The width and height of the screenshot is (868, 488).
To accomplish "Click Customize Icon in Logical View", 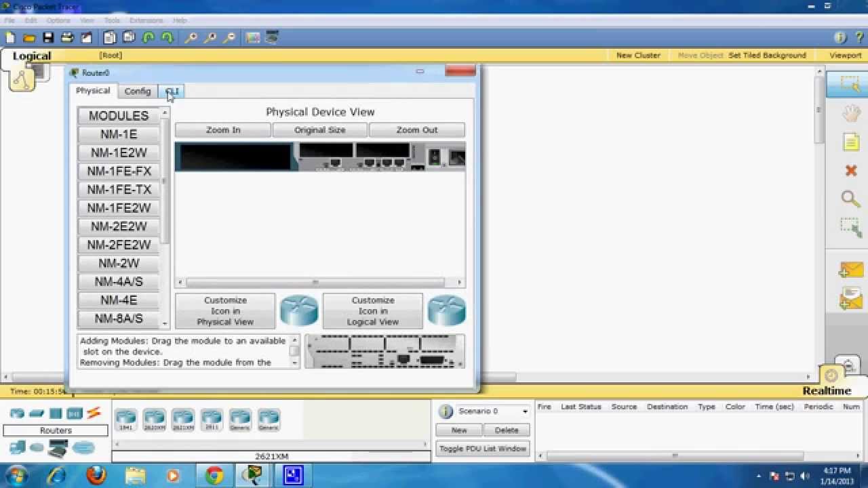I will [373, 311].
